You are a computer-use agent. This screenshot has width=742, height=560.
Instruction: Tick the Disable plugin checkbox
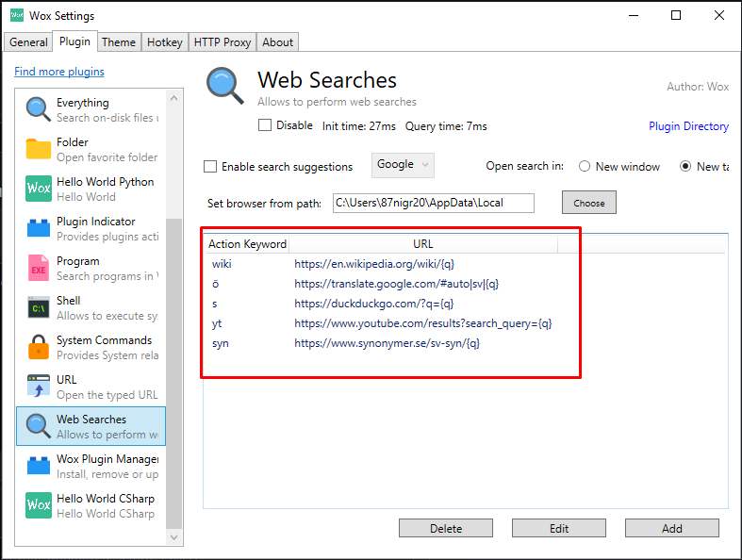coord(265,125)
